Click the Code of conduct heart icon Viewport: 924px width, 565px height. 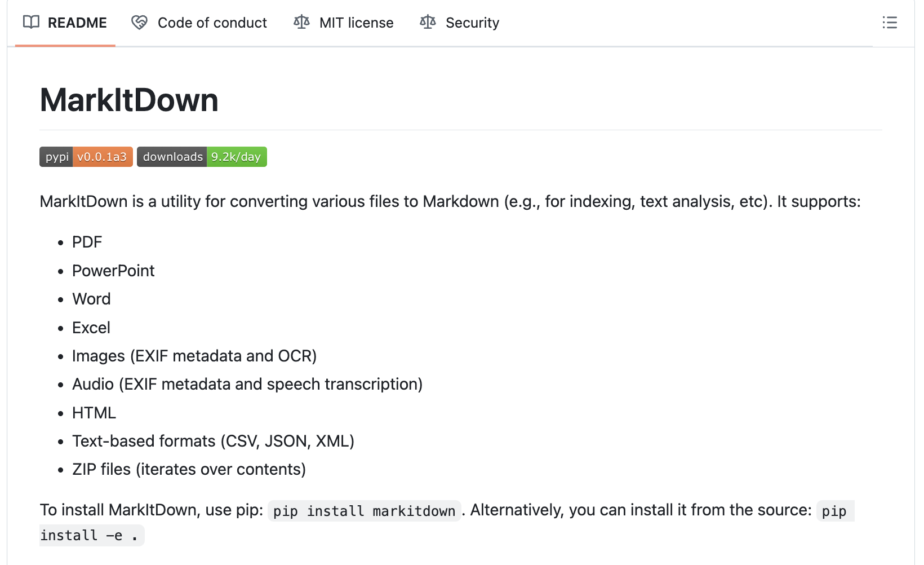(139, 23)
